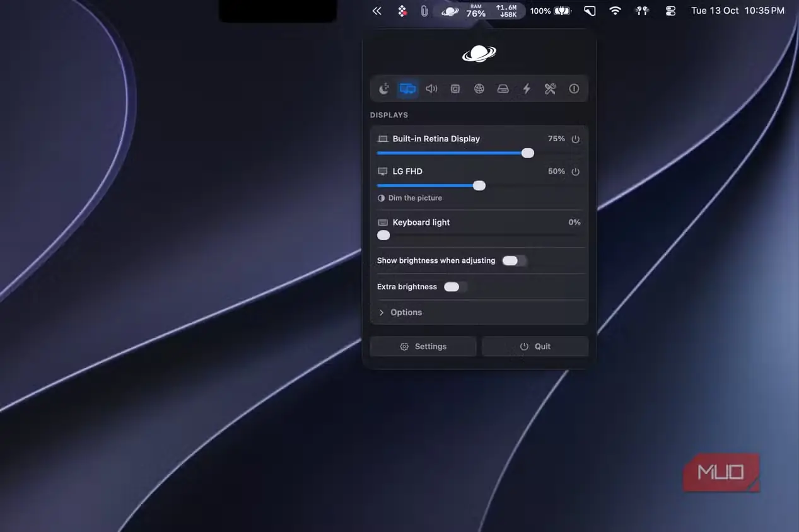Click the keyboard icon beside Keyboard light
Image resolution: width=799 pixels, height=532 pixels.
[383, 223]
